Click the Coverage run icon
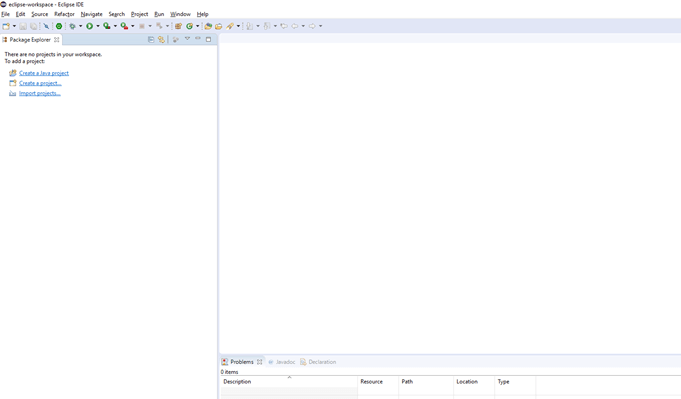This screenshot has height=399, width=681. [x=107, y=26]
